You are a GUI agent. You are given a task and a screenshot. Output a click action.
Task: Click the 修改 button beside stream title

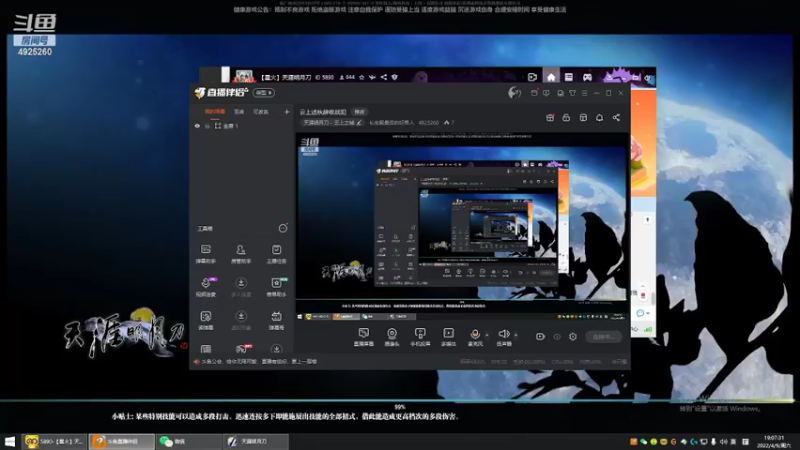tap(360, 112)
